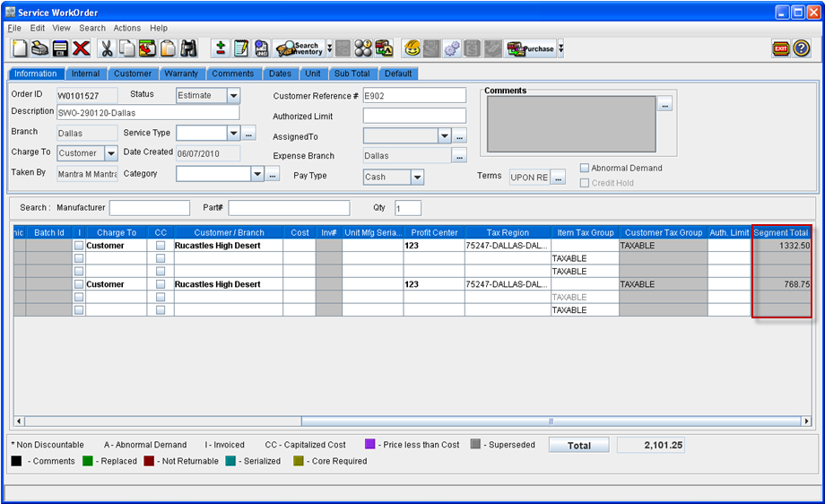Tick the I checkbox in second Customer row

[x=79, y=284]
